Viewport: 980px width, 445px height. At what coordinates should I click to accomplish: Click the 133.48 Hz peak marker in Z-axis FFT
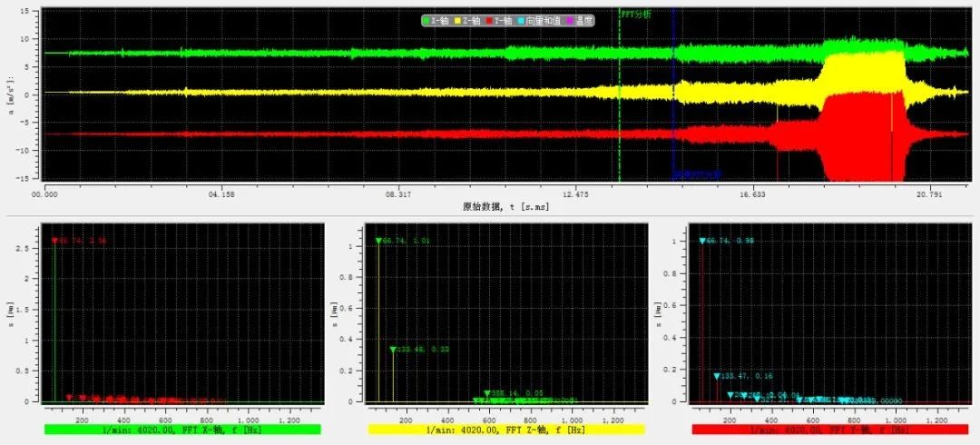coord(393,350)
